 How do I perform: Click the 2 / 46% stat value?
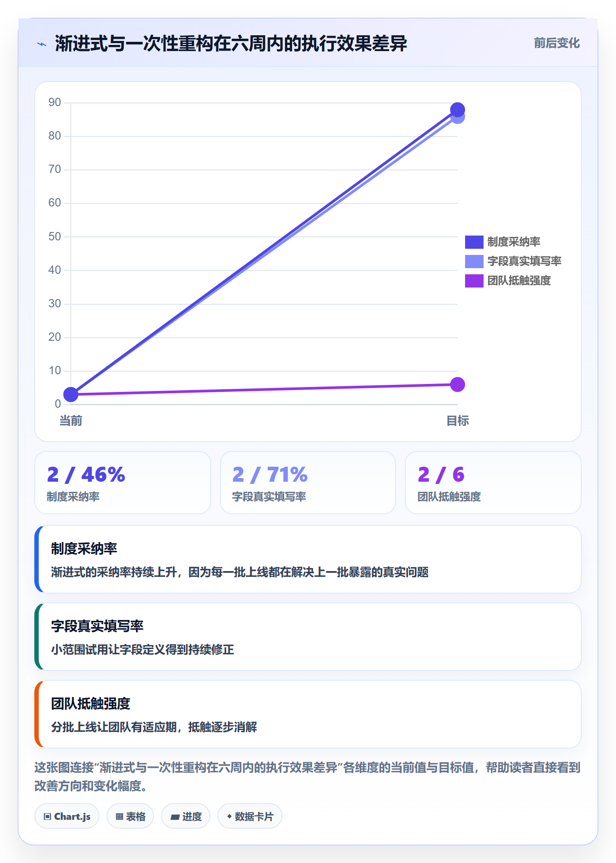pyautogui.click(x=86, y=475)
